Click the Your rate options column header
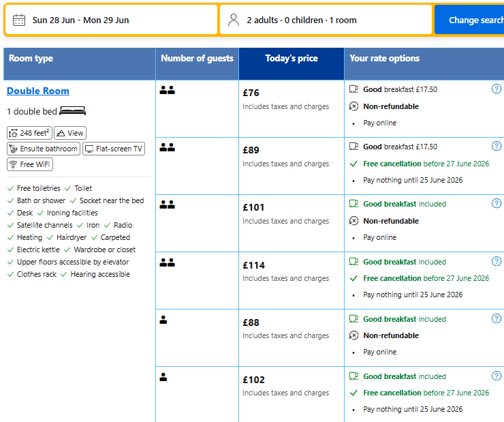 click(424, 63)
